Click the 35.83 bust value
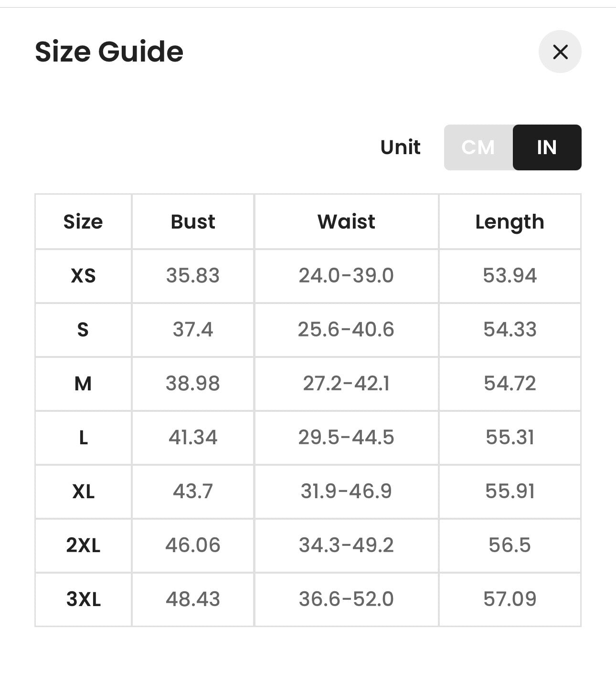The height and width of the screenshot is (681, 616). 193,276
